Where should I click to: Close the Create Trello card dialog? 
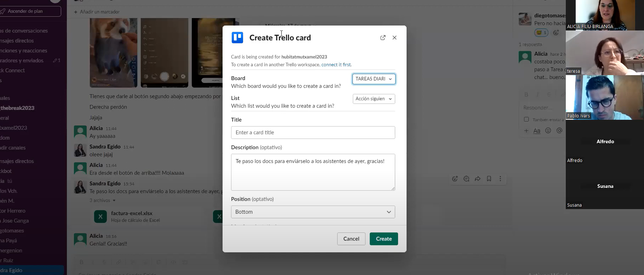click(x=395, y=38)
